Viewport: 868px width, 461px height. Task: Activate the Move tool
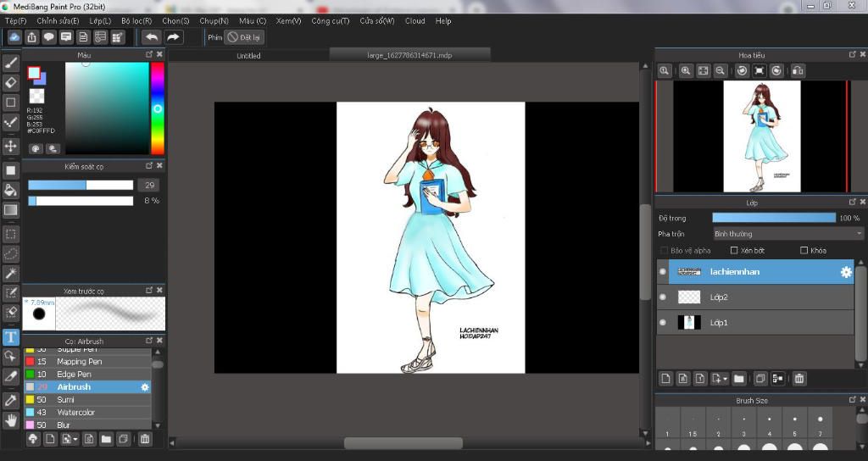11,146
